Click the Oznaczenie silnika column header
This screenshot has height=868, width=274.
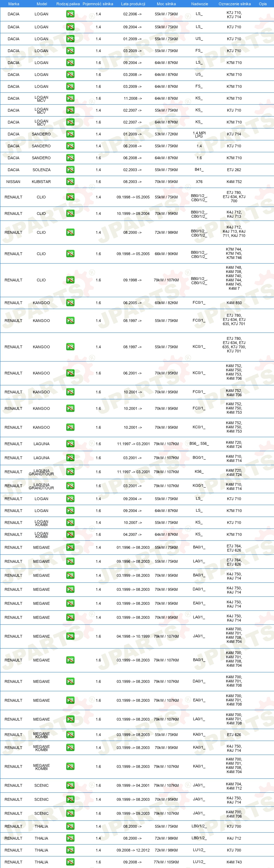pyautogui.click(x=234, y=4)
